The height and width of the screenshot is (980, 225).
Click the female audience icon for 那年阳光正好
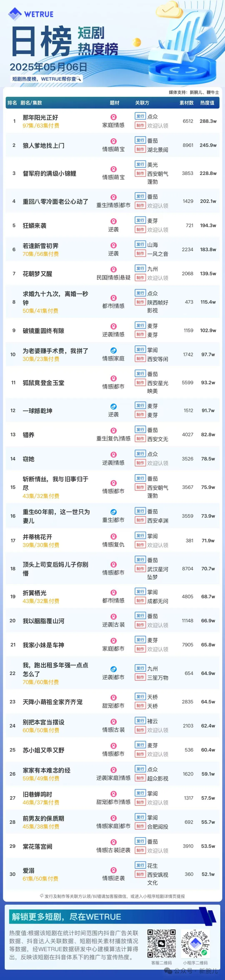pos(113,117)
